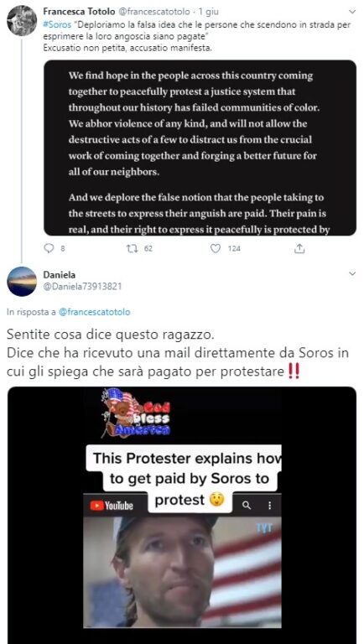Open the share tweet icon
364x644 pixels.
pos(299,248)
